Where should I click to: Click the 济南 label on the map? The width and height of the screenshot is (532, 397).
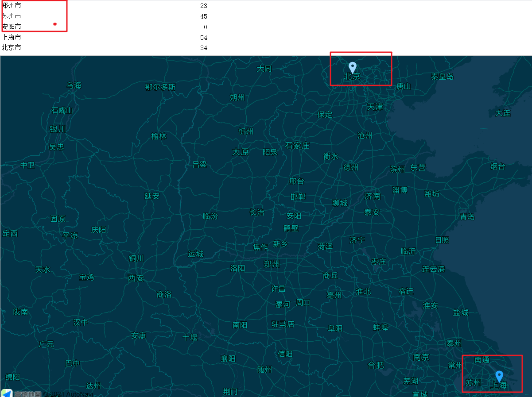click(373, 196)
